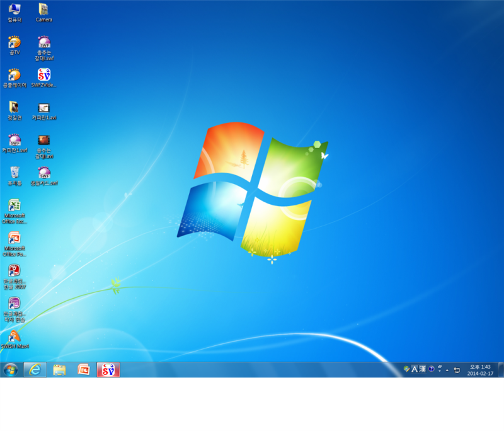This screenshot has width=504, height=431.
Task: Open the taskbar clock and date
Action: coord(480,370)
